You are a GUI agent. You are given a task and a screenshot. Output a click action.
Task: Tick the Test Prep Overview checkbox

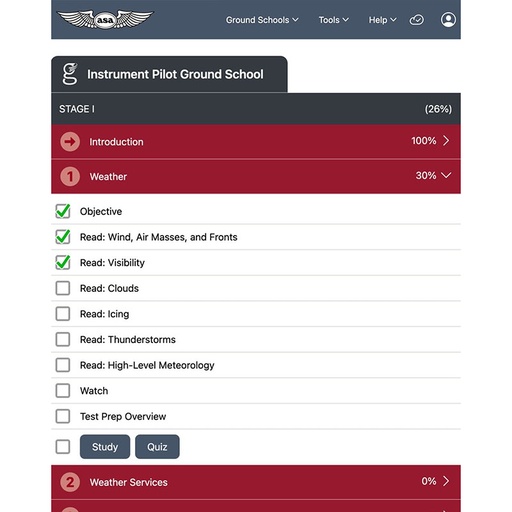(x=63, y=416)
